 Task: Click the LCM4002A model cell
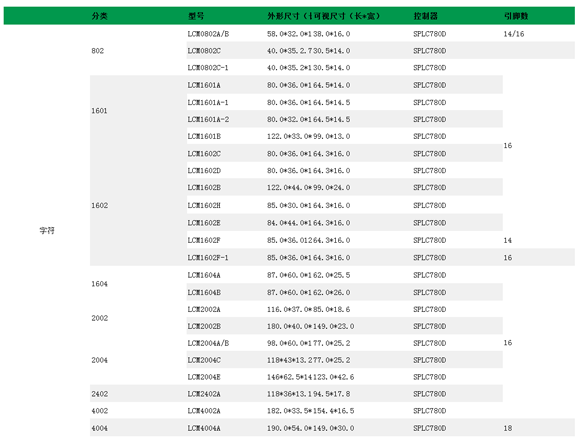coord(204,411)
